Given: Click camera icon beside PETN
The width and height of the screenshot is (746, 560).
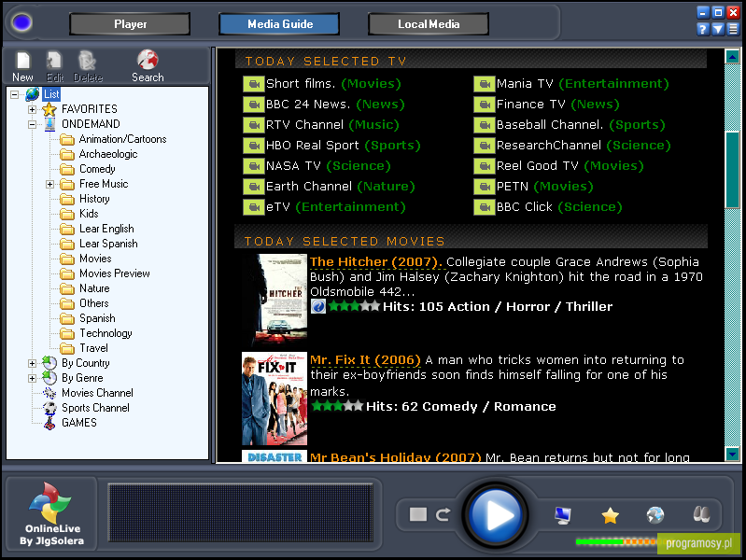Looking at the screenshot, I should tap(485, 187).
